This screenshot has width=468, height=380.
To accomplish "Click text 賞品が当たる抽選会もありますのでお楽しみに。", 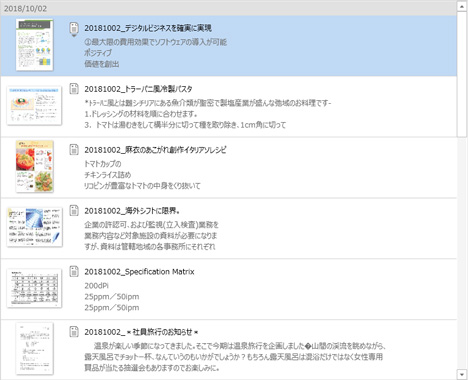I will pyautogui.click(x=152, y=368).
